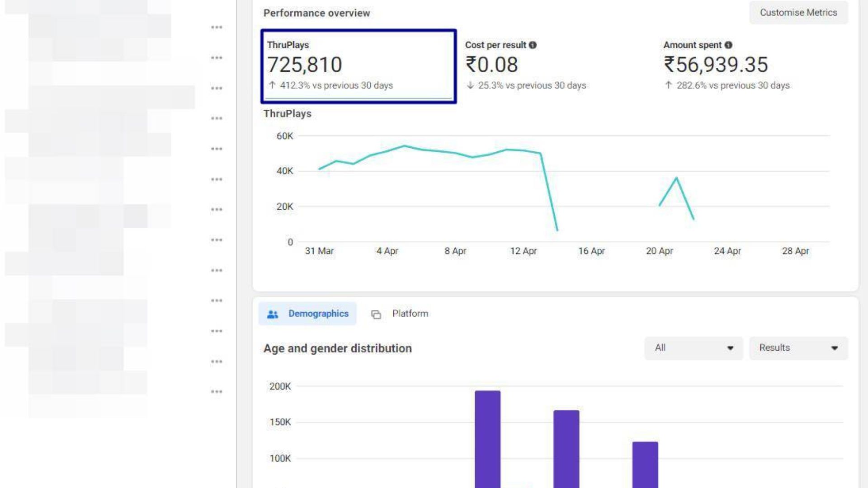Click the tallest purple bar in distribution chart

pos(487,438)
